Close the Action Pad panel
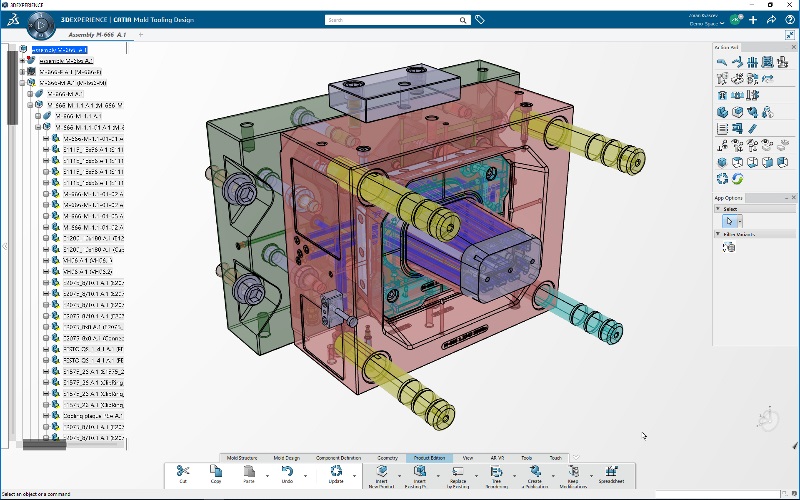 pyautogui.click(x=793, y=47)
